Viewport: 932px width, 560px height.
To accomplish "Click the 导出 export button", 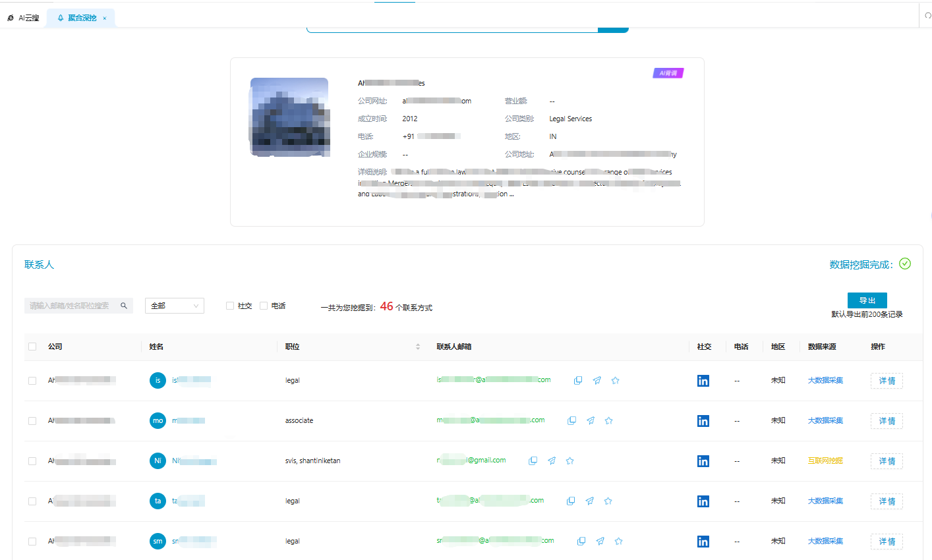I will coord(867,300).
